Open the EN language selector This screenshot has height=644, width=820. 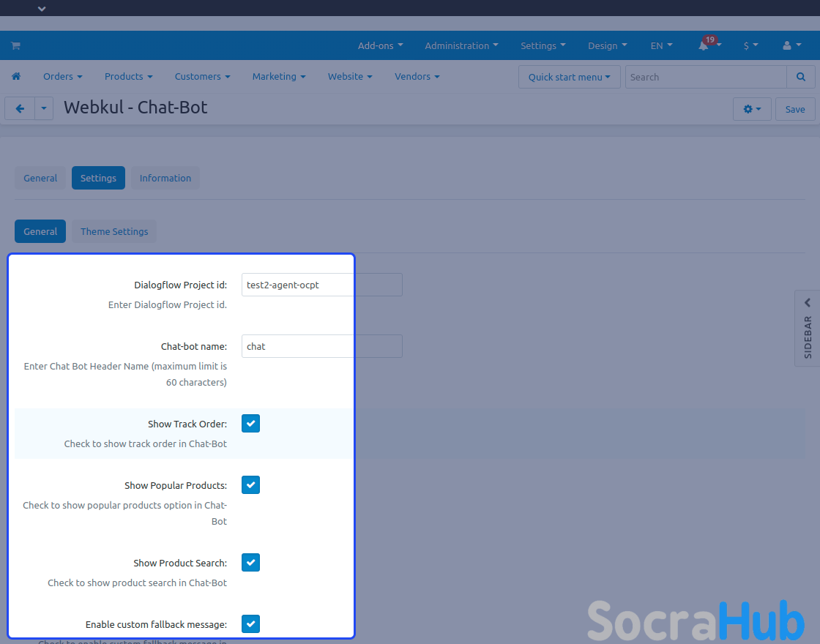point(662,45)
